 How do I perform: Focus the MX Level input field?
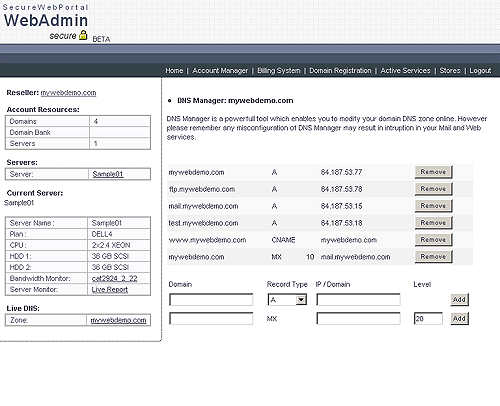[428, 319]
